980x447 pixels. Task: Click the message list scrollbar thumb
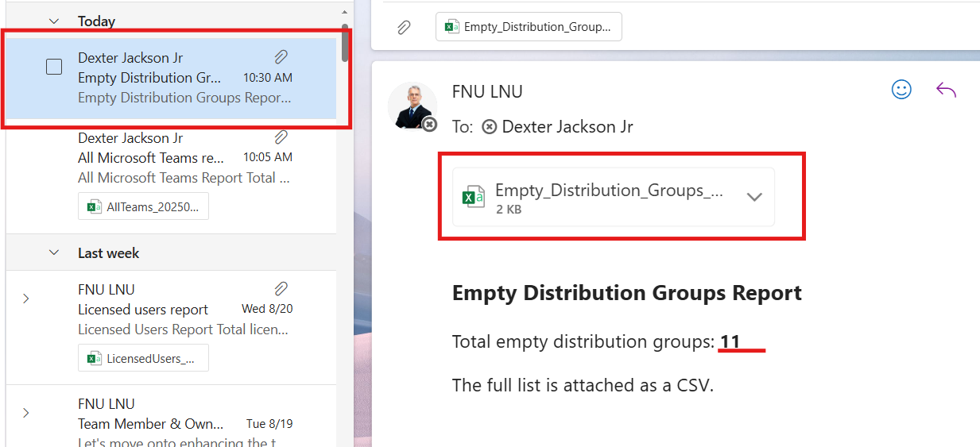[345, 41]
